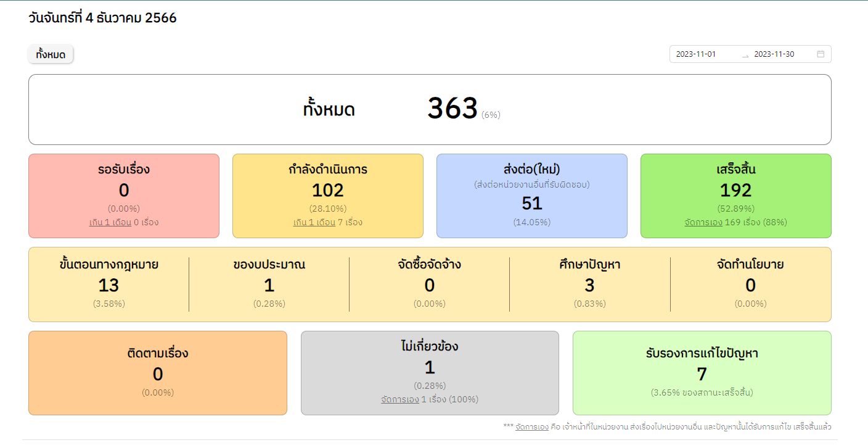Image resolution: width=868 pixels, height=448 pixels.
Task: Click the ทั้งหมด filter button
Action: (x=51, y=54)
